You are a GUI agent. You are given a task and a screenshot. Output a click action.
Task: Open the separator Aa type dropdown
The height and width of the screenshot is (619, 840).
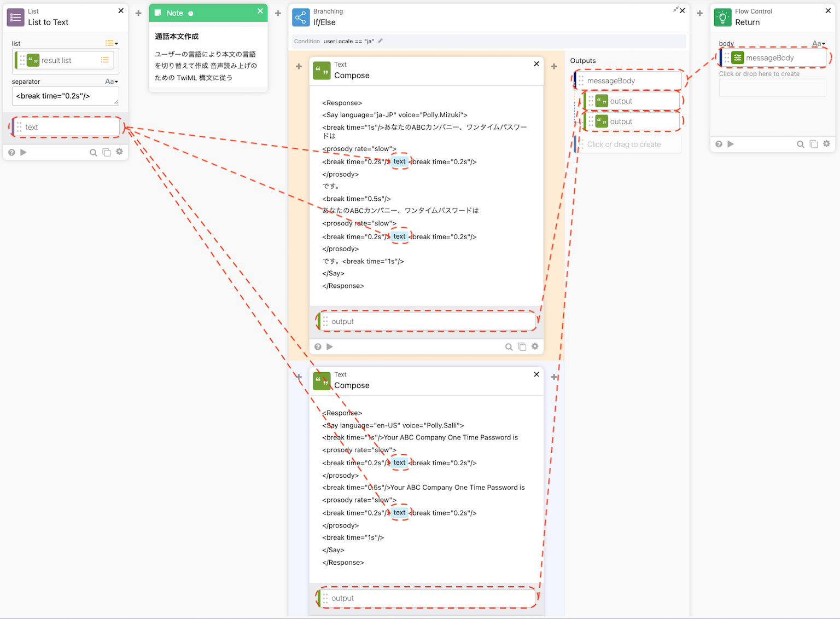point(112,82)
